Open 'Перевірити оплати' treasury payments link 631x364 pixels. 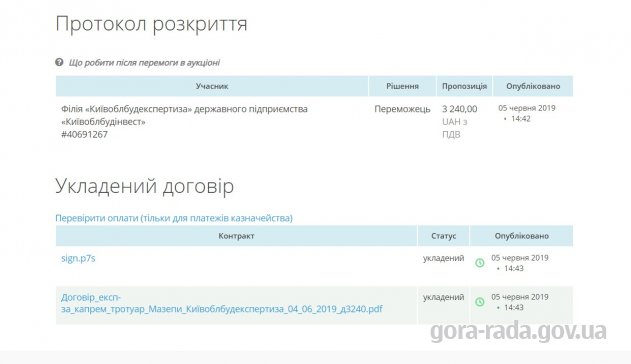point(174,218)
